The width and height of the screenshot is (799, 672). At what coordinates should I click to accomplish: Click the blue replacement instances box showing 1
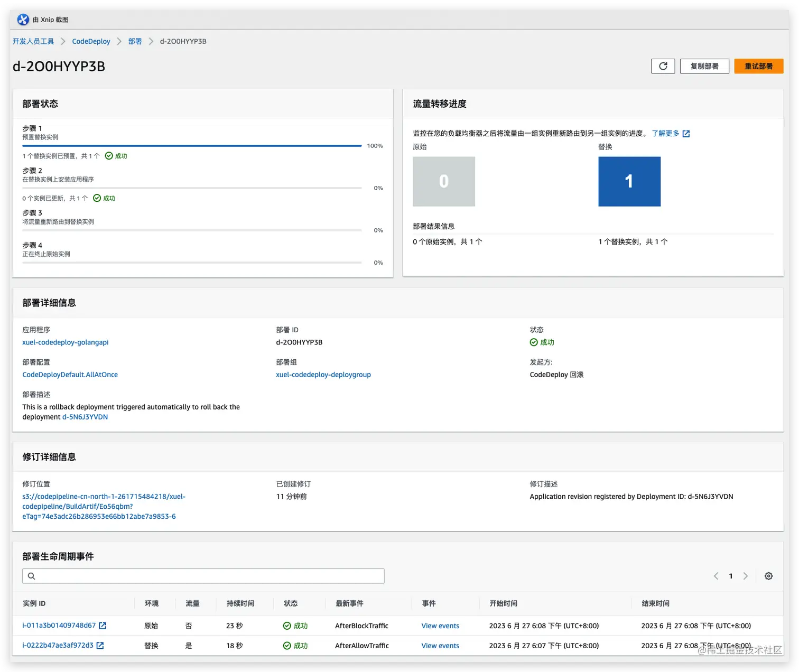(x=629, y=181)
